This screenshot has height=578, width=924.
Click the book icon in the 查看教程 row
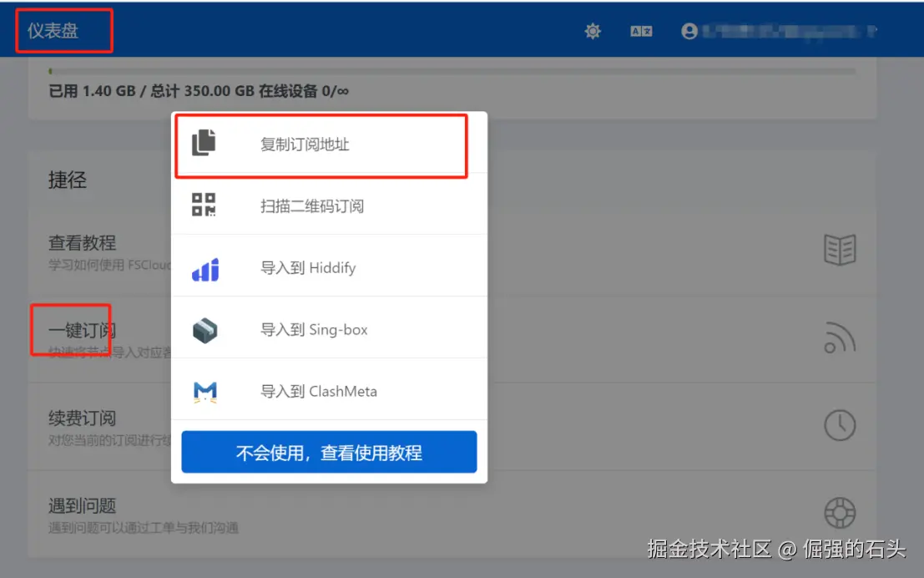(840, 250)
